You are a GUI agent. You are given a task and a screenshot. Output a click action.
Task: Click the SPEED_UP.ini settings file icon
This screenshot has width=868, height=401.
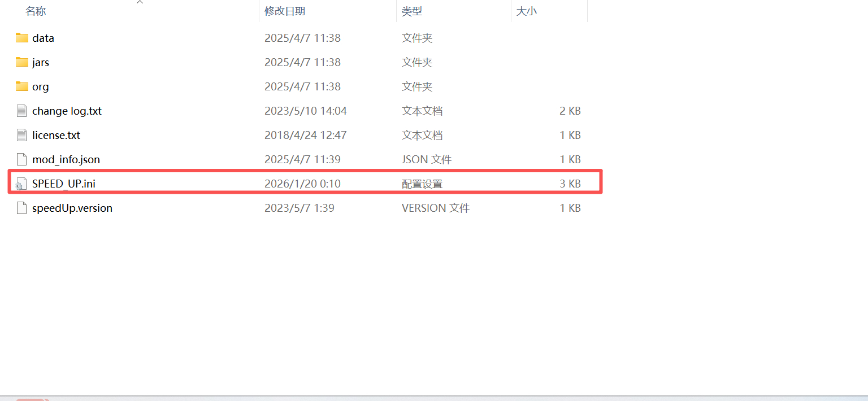click(21, 184)
